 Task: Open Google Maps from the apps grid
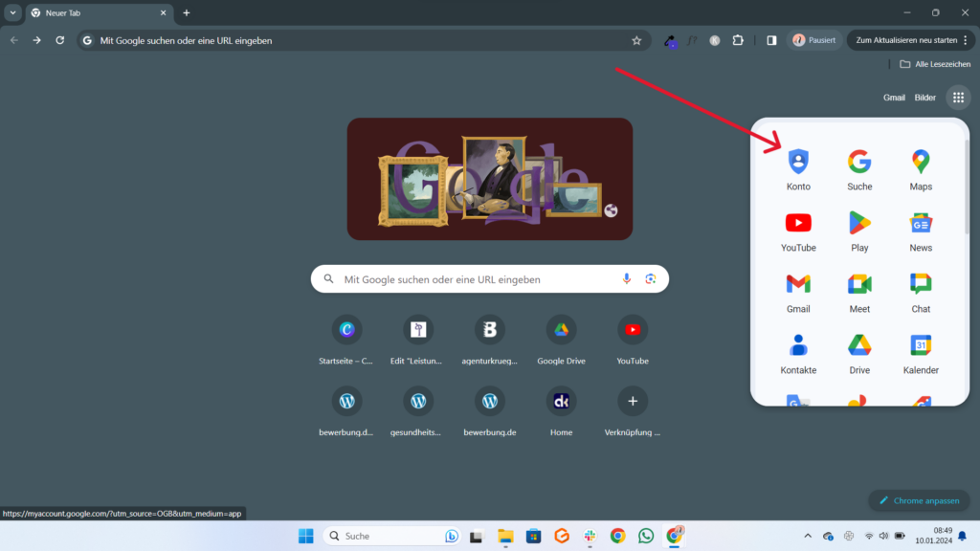pos(921,169)
